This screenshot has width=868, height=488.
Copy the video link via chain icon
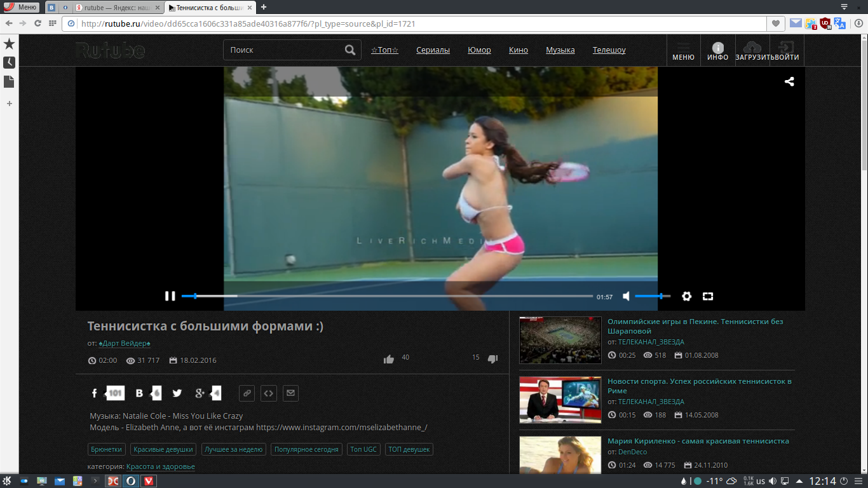click(x=247, y=393)
